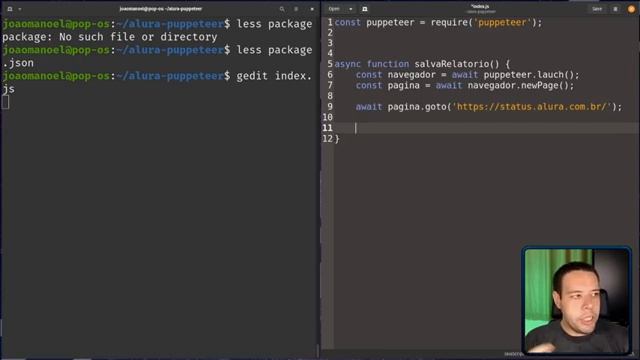Click 'pagina.goto' on line 9

417,107
